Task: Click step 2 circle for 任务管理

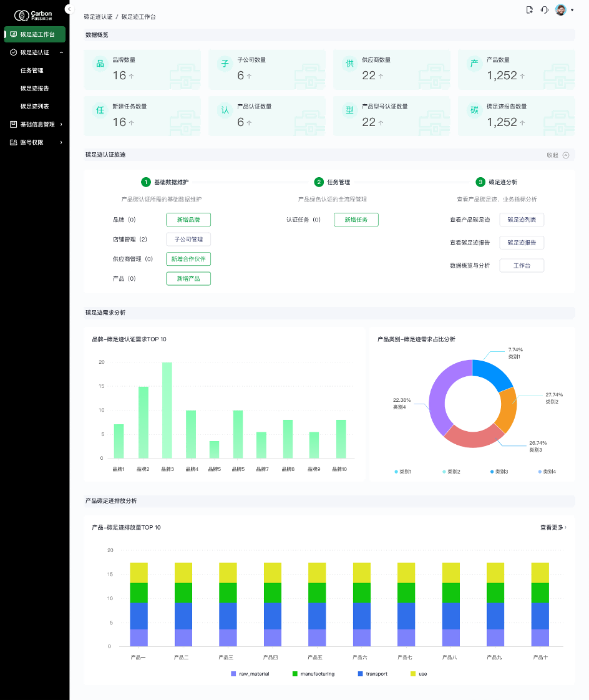Action: (x=318, y=182)
